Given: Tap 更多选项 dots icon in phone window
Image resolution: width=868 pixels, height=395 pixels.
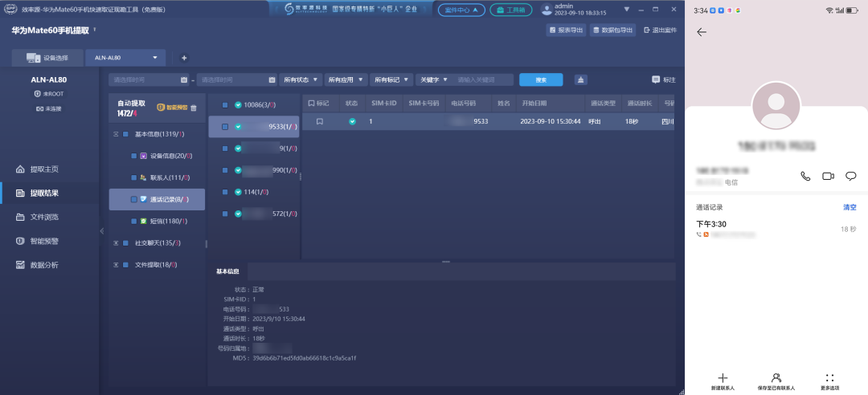Looking at the screenshot, I should [x=829, y=378].
